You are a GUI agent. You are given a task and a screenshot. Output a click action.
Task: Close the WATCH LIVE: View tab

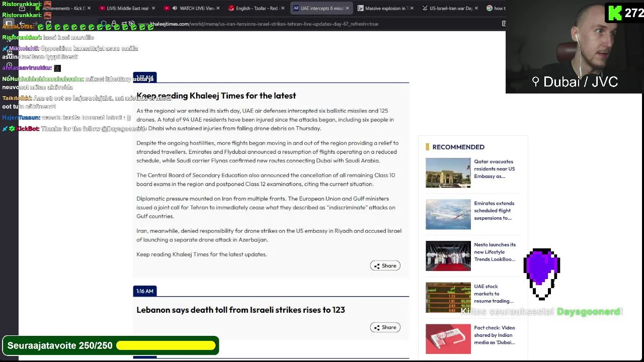coord(218,8)
